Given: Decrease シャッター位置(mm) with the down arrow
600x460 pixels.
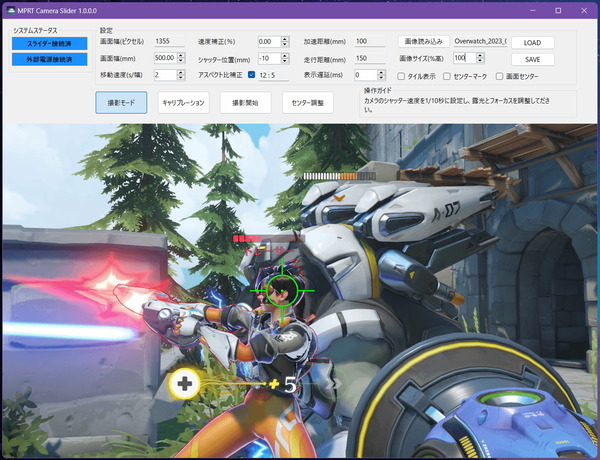Looking at the screenshot, I should [x=285, y=60].
